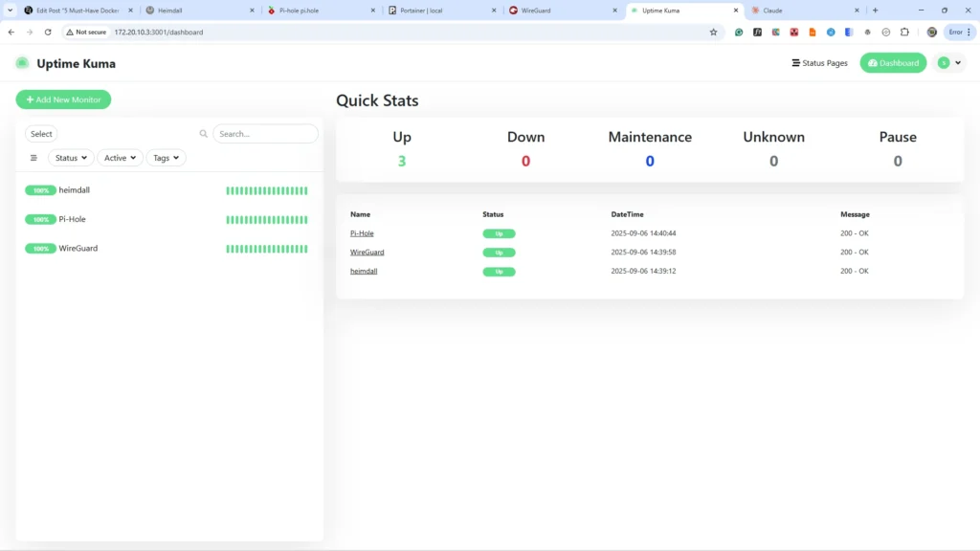Open the Chrome profile avatar
The image size is (980, 551).
pos(932,32)
